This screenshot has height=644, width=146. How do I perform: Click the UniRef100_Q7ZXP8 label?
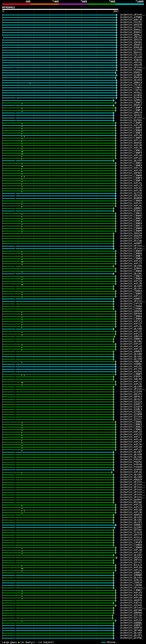coord(131,392)
